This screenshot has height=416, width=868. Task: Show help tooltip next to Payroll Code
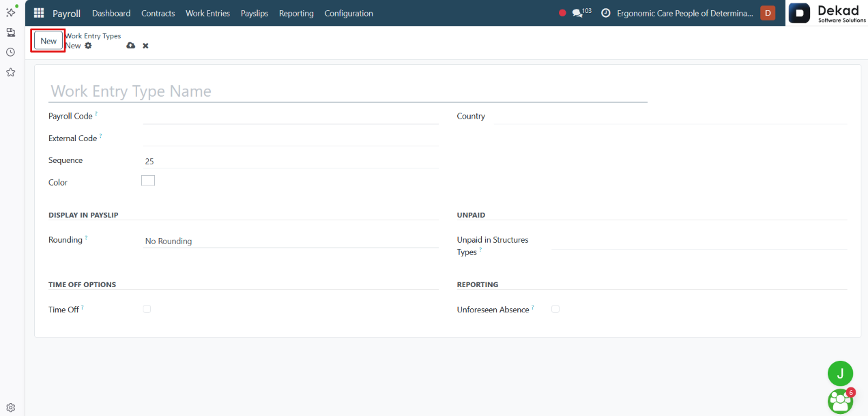[x=96, y=114]
